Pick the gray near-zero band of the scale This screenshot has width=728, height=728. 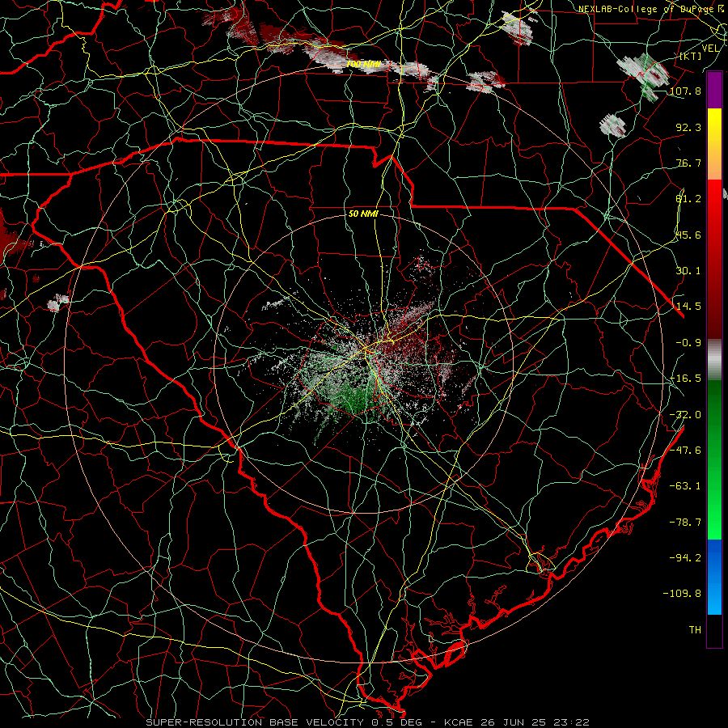coord(714,360)
